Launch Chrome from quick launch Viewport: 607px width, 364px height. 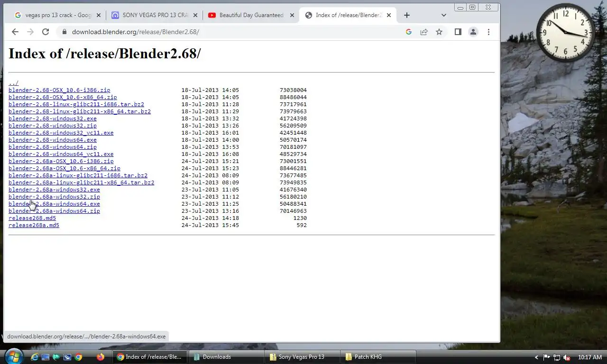78,357
